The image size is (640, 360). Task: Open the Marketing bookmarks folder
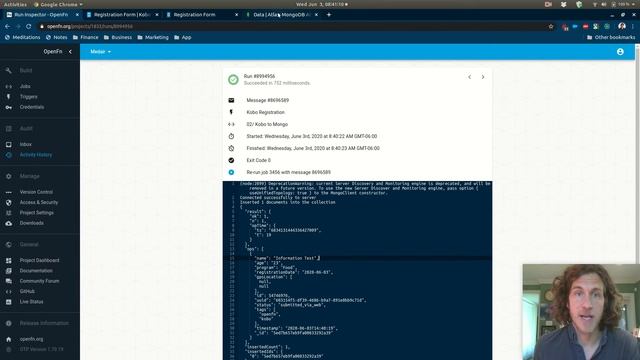(x=153, y=37)
